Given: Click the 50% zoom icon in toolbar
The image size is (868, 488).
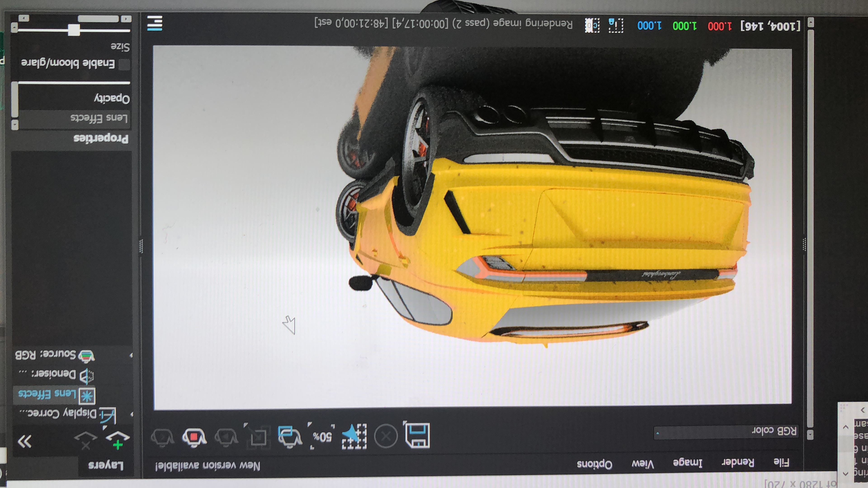Looking at the screenshot, I should click(322, 436).
